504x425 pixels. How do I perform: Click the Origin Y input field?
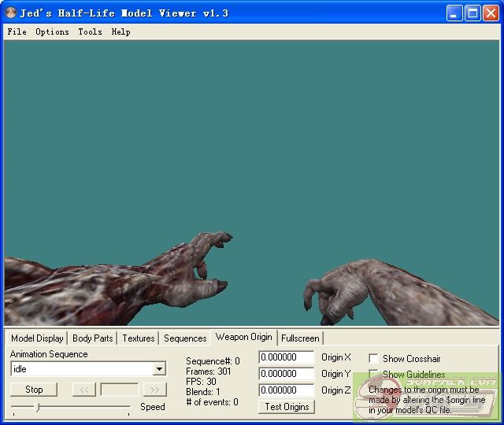(287, 374)
